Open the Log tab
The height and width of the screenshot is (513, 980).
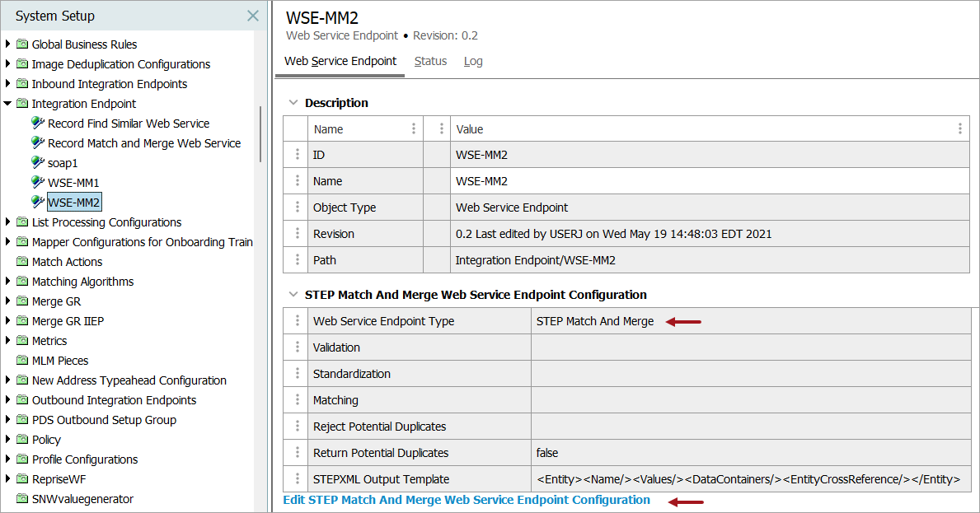pyautogui.click(x=473, y=61)
